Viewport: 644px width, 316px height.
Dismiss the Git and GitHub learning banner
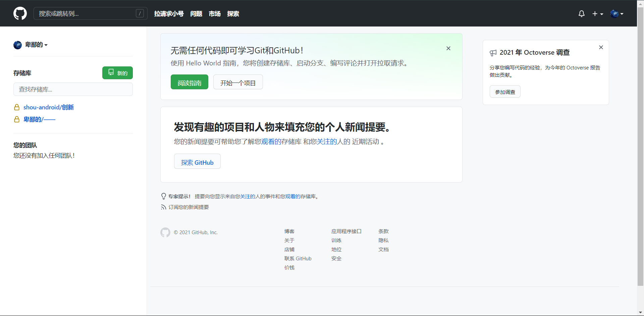[448, 48]
